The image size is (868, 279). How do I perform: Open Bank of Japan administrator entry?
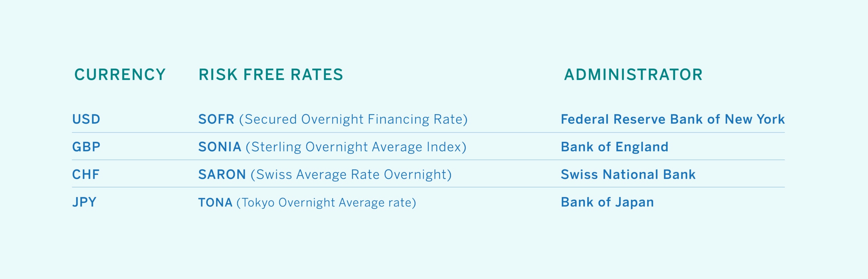[607, 202]
